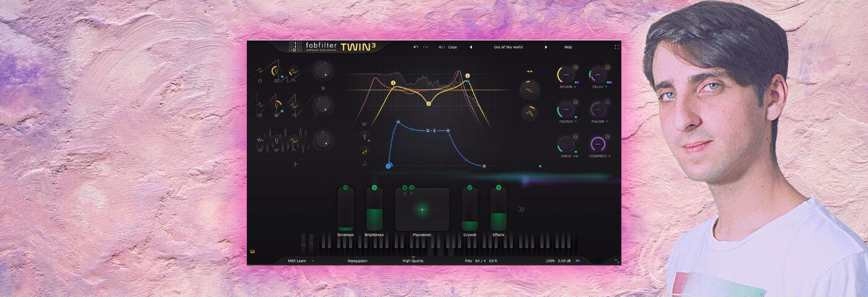The width and height of the screenshot is (868, 297).
Task: Click the filter routing icon above filter knobs
Action: coord(529,72)
